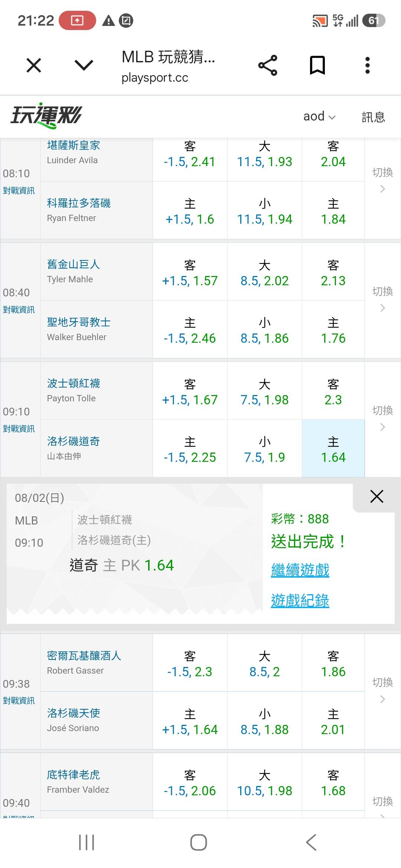Switch view with 切換 for Giants game
The image size is (401, 868).
382,300
